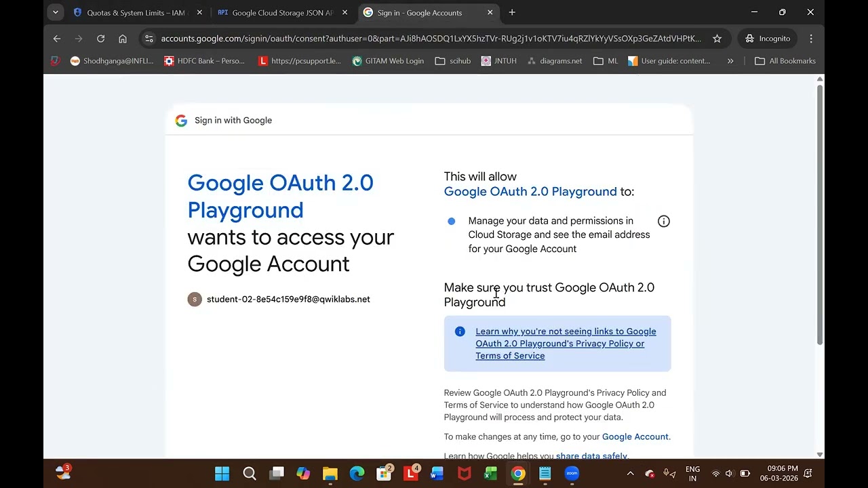This screenshot has height=488, width=868.
Task: Show more bookmarks chevron
Action: pyautogui.click(x=730, y=61)
